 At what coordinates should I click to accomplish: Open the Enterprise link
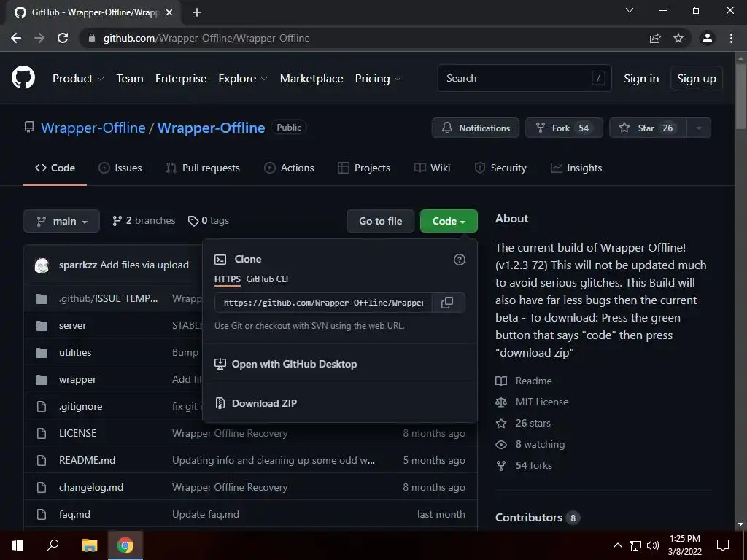tap(181, 79)
